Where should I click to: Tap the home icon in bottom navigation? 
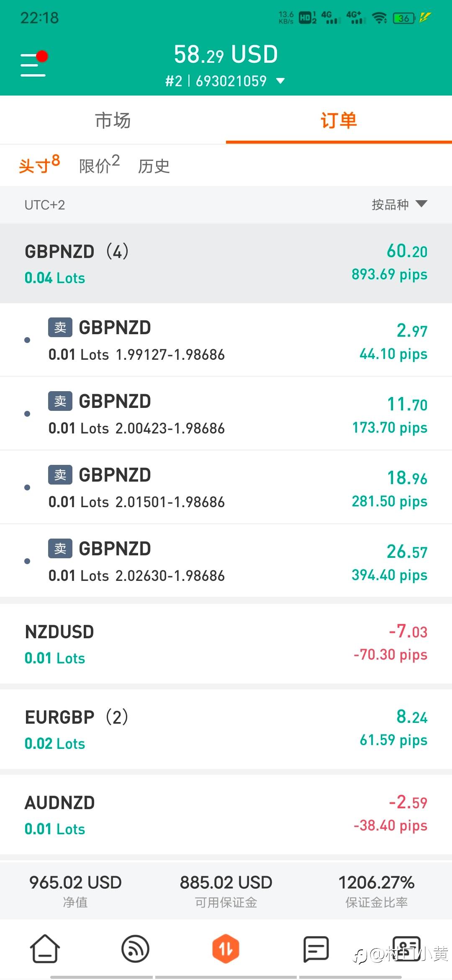(x=45, y=949)
